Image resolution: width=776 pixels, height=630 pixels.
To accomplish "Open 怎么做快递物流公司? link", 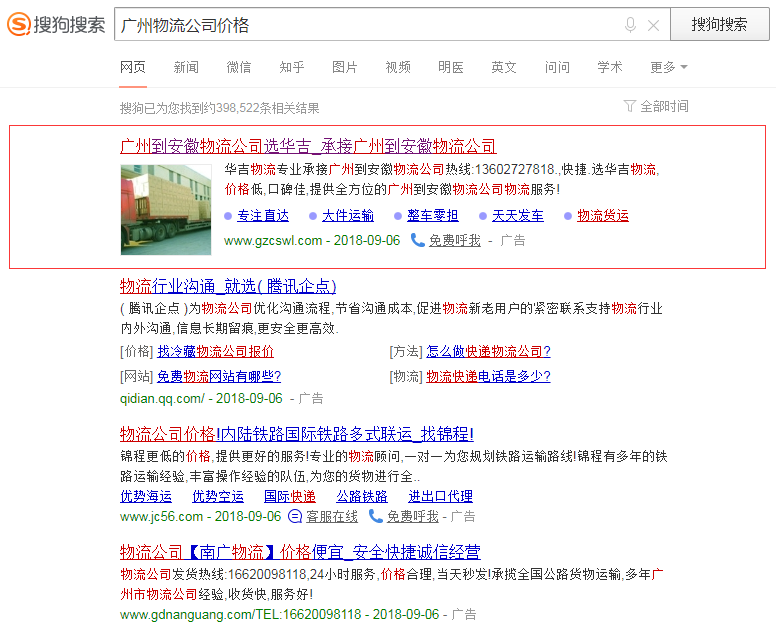I will point(488,351).
